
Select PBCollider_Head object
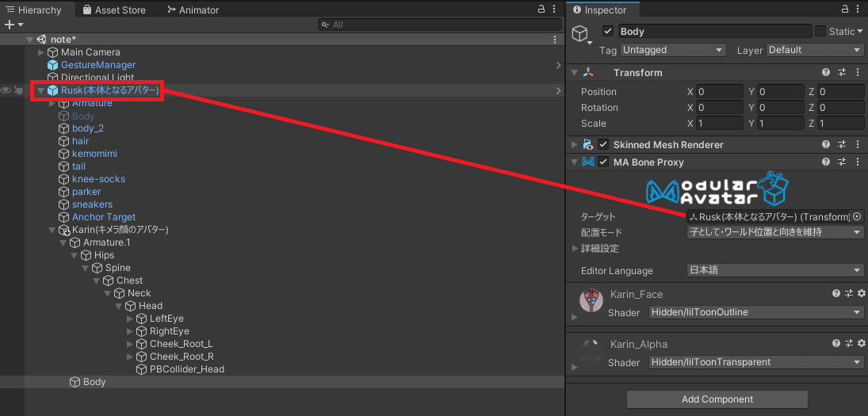(186, 369)
